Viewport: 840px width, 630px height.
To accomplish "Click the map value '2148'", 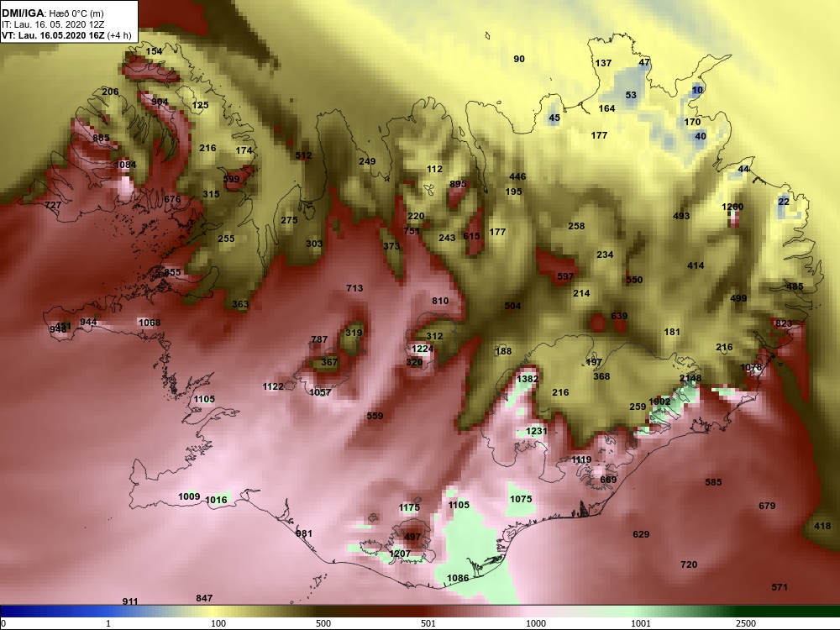I will click(x=690, y=378).
